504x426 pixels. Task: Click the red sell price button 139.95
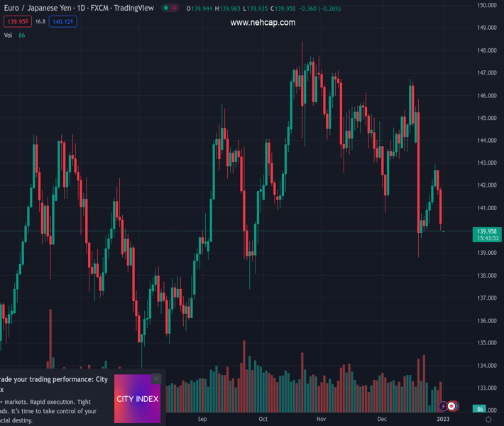tap(16, 22)
